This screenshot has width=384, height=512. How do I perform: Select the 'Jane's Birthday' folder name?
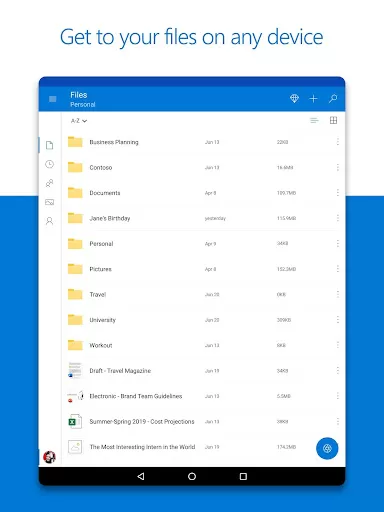pyautogui.click(x=110, y=218)
